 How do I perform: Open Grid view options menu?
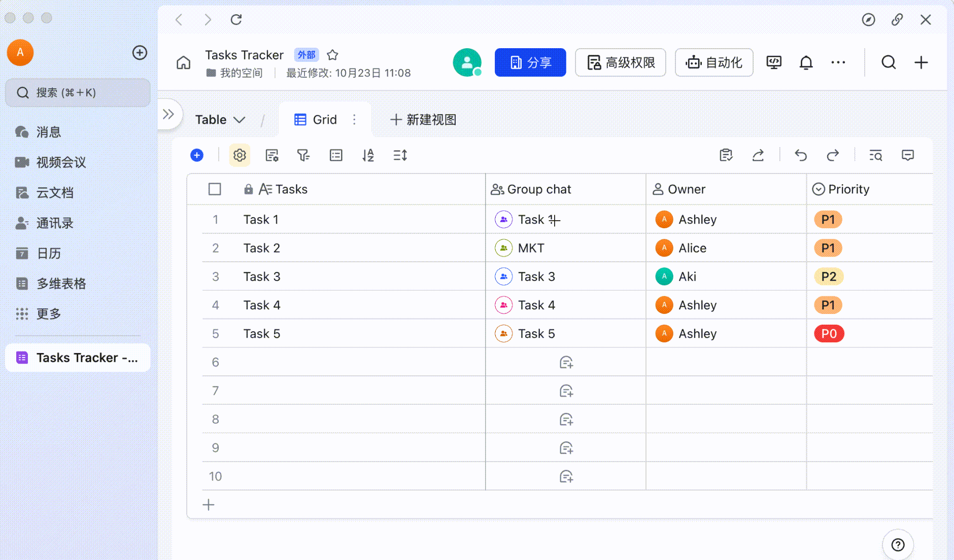pyautogui.click(x=354, y=120)
